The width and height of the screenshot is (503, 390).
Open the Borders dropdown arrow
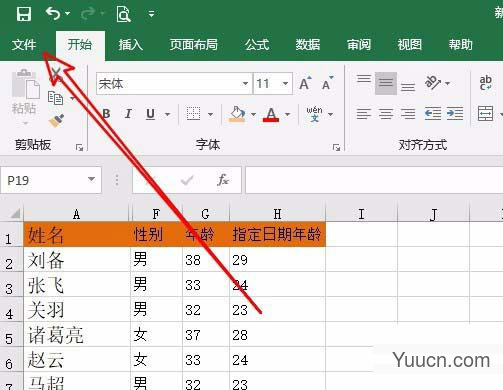[x=210, y=114]
